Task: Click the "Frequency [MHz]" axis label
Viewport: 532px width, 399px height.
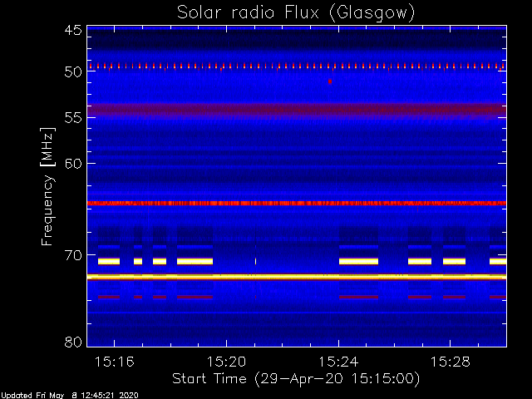Action: tap(47, 186)
